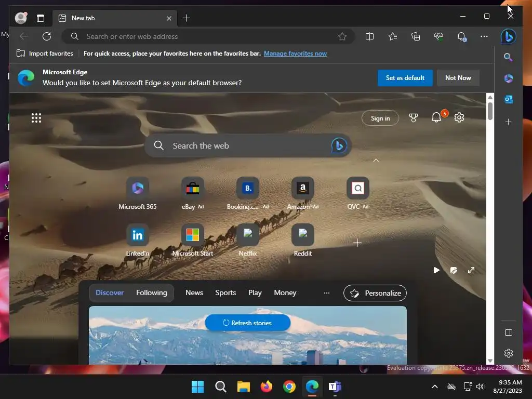
Task: Open sidebar Microsoft 365 icon
Action: point(508,78)
